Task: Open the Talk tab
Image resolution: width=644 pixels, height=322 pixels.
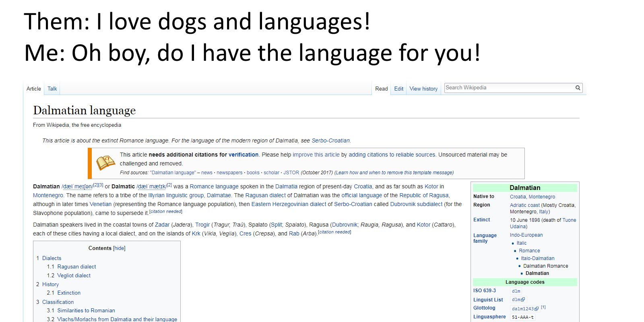Action: pos(52,89)
